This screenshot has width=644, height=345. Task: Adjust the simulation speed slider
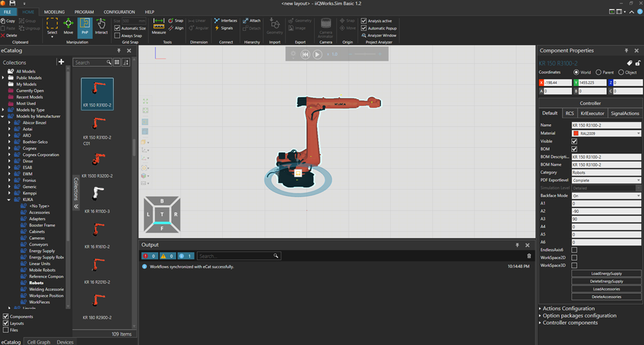click(365, 55)
